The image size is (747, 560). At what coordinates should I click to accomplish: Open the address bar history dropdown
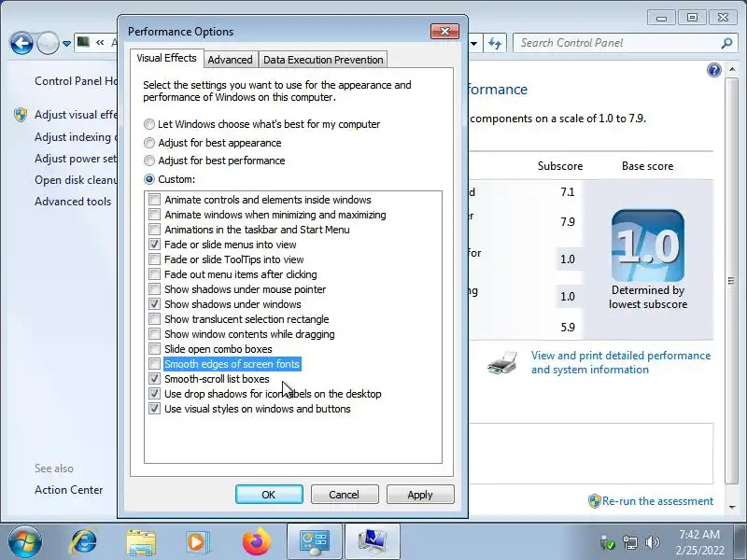click(474, 44)
